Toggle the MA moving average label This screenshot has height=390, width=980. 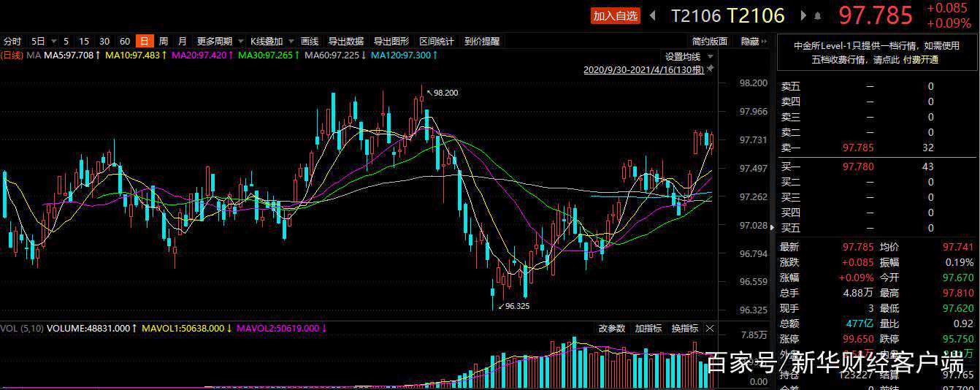[x=34, y=55]
